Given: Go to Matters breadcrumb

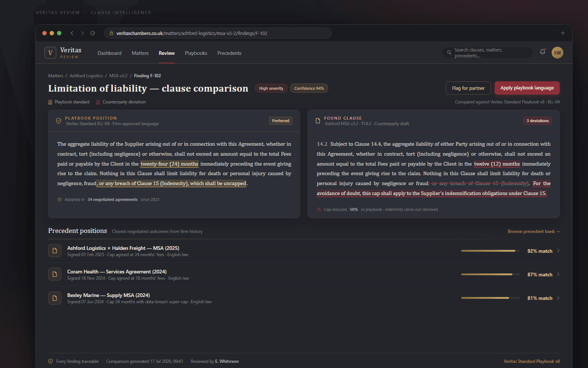Looking at the screenshot, I should click(x=55, y=76).
